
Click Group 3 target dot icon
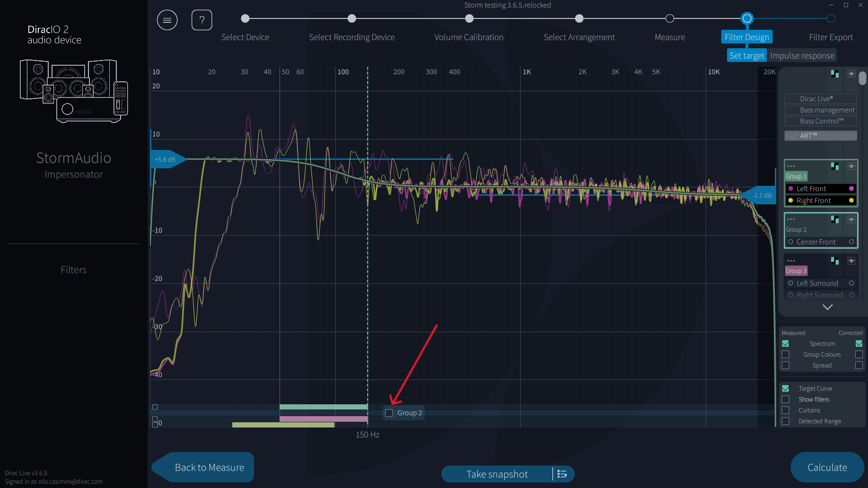(851, 261)
